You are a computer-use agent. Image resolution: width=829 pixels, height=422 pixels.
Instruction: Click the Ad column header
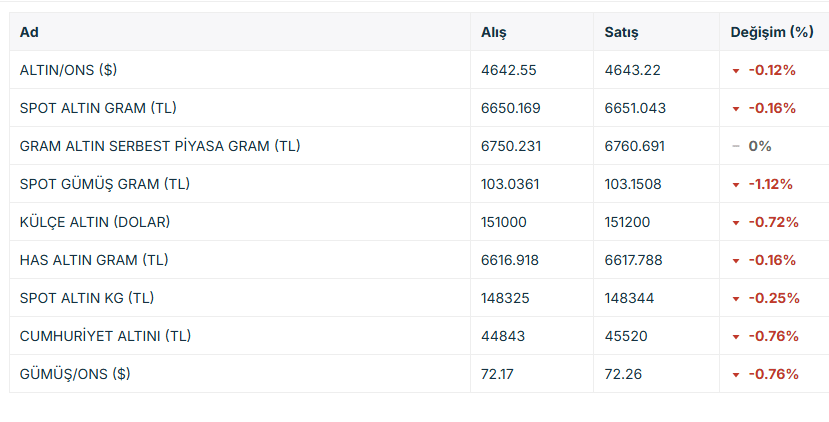coord(29,32)
